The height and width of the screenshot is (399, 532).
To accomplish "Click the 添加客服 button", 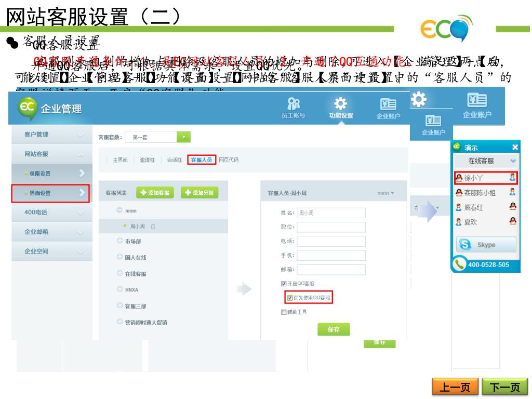I will [x=155, y=193].
